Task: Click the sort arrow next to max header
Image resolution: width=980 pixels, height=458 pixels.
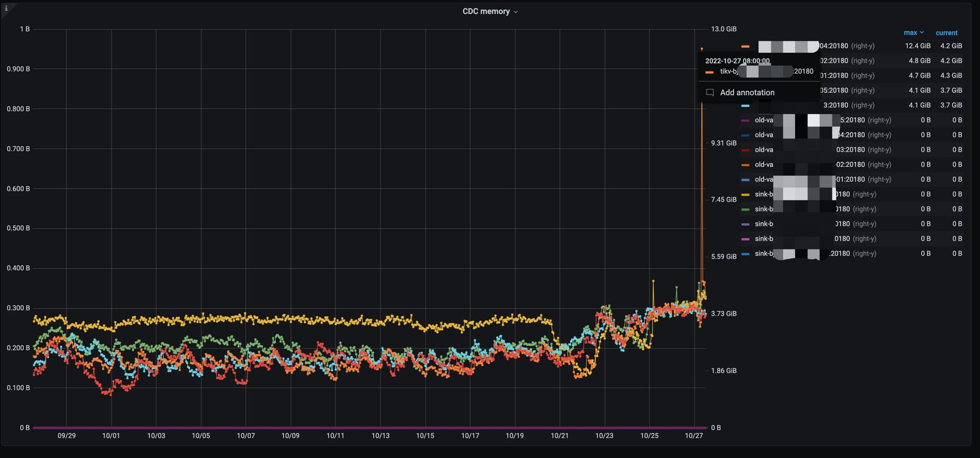Action: (x=922, y=33)
